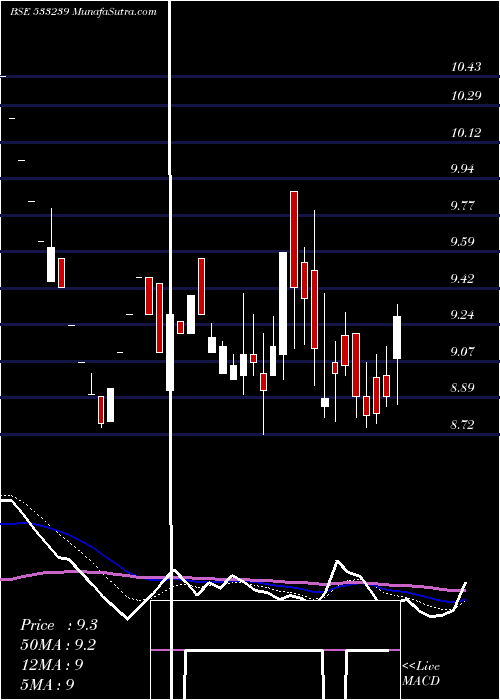This screenshot has width=500, height=700.
Task: Click the 10.43 price level label
Action: tap(466, 67)
